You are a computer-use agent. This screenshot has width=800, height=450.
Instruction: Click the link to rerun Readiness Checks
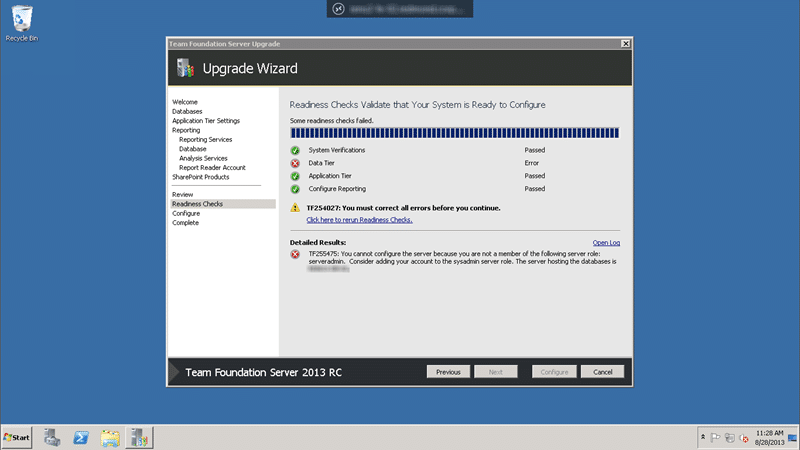point(360,220)
